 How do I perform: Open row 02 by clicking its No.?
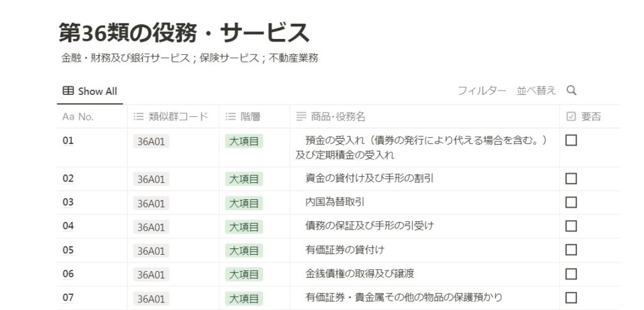click(x=68, y=179)
